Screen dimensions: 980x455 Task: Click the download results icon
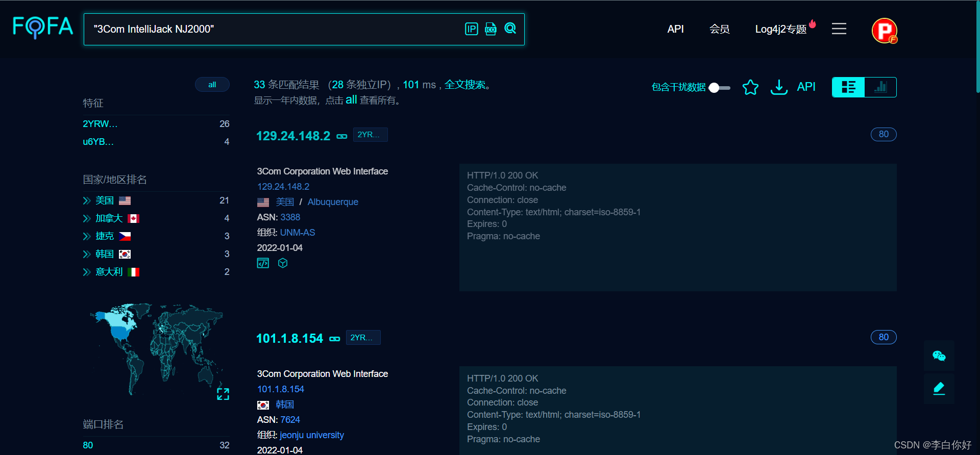[x=778, y=87]
